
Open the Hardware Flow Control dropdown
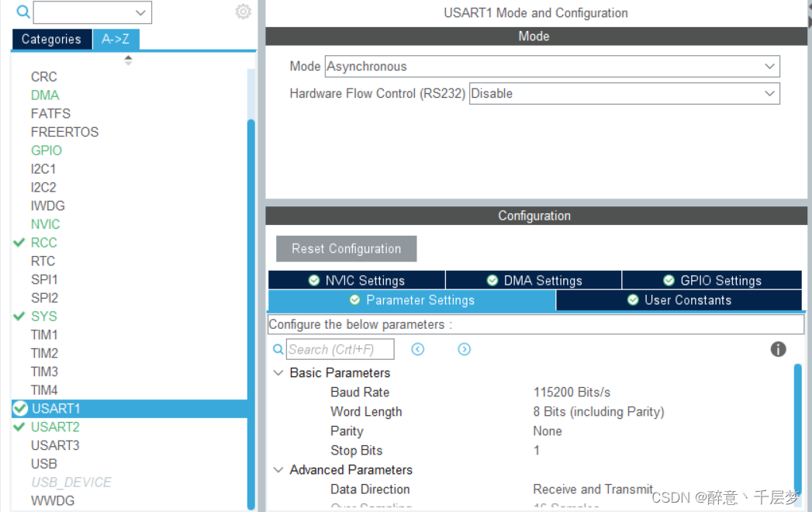tap(769, 93)
